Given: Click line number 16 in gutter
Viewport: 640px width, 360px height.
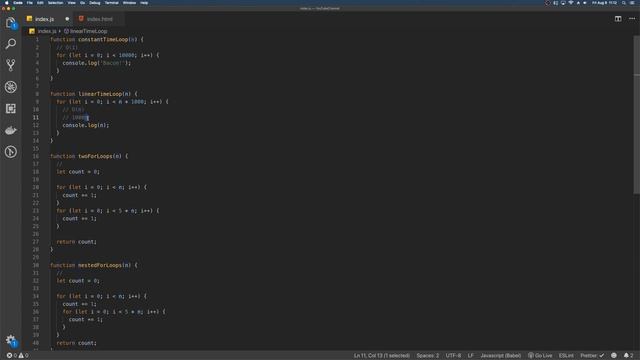Looking at the screenshot, I should (36, 156).
